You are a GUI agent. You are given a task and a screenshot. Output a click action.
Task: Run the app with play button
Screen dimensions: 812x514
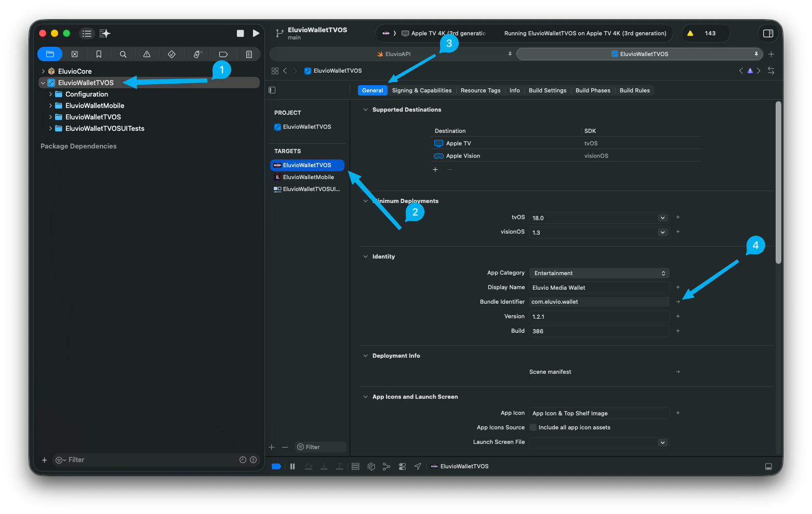coord(256,33)
